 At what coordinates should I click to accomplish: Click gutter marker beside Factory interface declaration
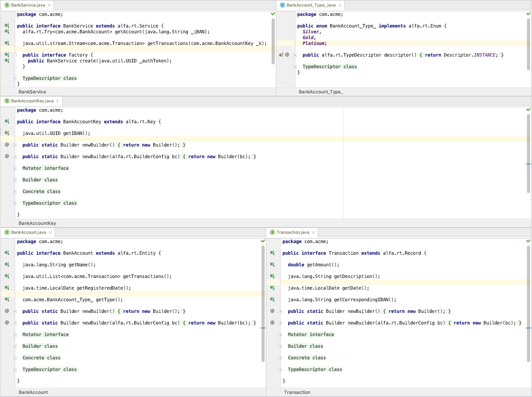(x=7, y=55)
